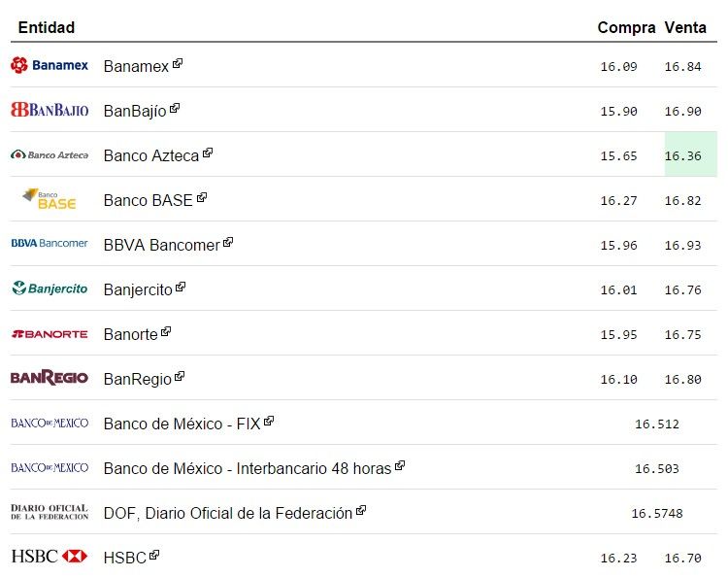The height and width of the screenshot is (577, 728).
Task: Click the BanRegio logo
Action: tap(50, 378)
